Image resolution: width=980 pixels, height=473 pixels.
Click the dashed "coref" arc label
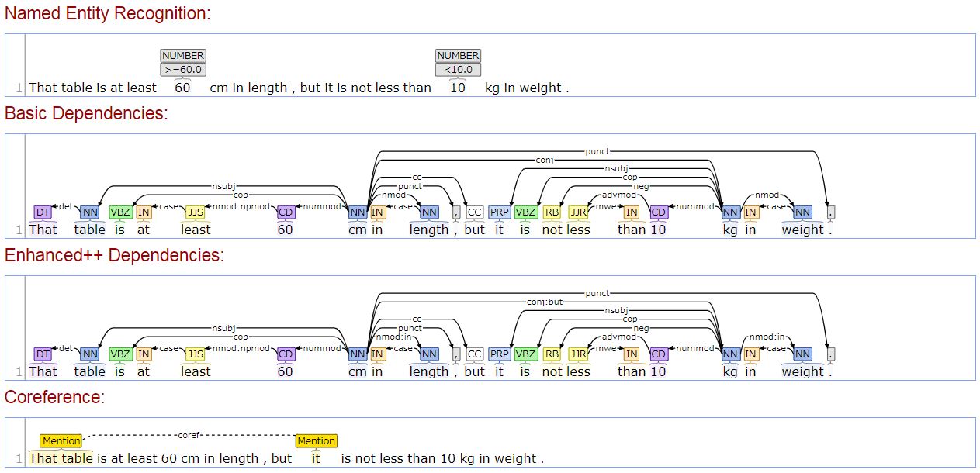[x=189, y=435]
